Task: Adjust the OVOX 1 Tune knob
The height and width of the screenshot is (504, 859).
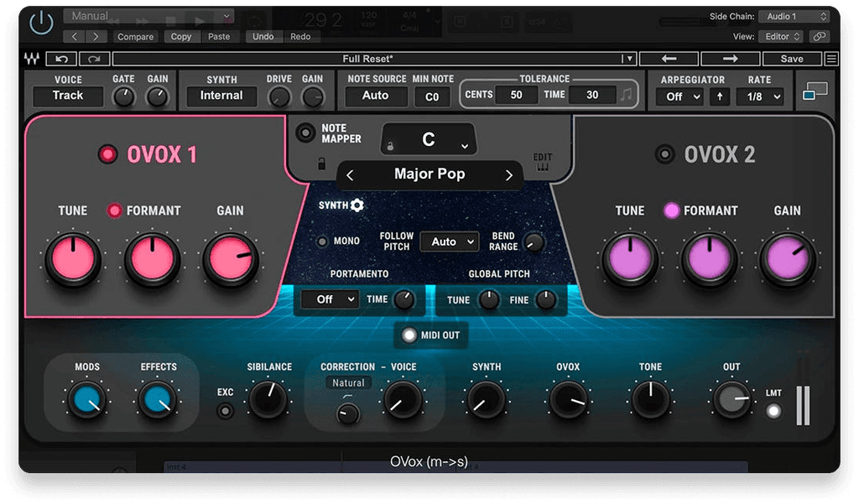Action: tap(72, 258)
